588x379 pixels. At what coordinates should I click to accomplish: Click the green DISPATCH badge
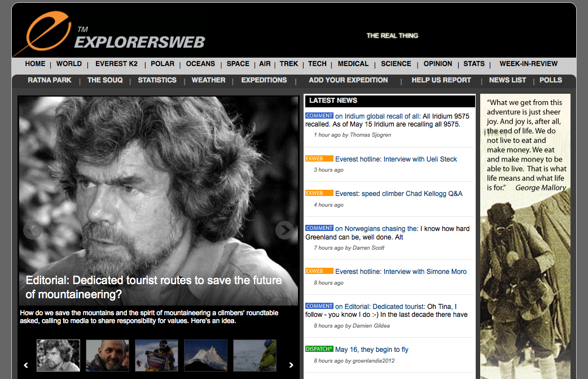pos(319,349)
